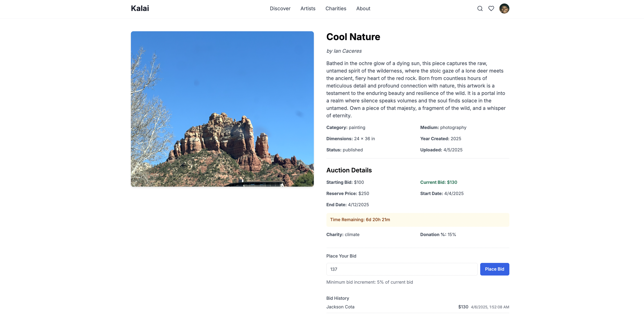Click the $130 bid amount entry
Image resolution: width=644 pixels, height=314 pixels.
pyautogui.click(x=463, y=307)
